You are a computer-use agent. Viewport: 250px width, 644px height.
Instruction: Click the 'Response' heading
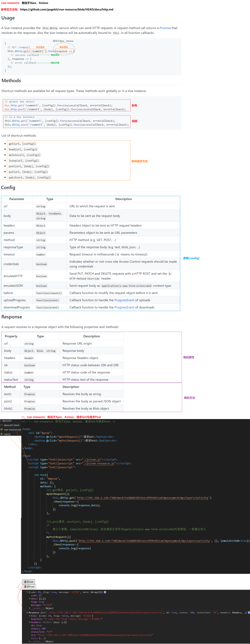click(x=12, y=317)
